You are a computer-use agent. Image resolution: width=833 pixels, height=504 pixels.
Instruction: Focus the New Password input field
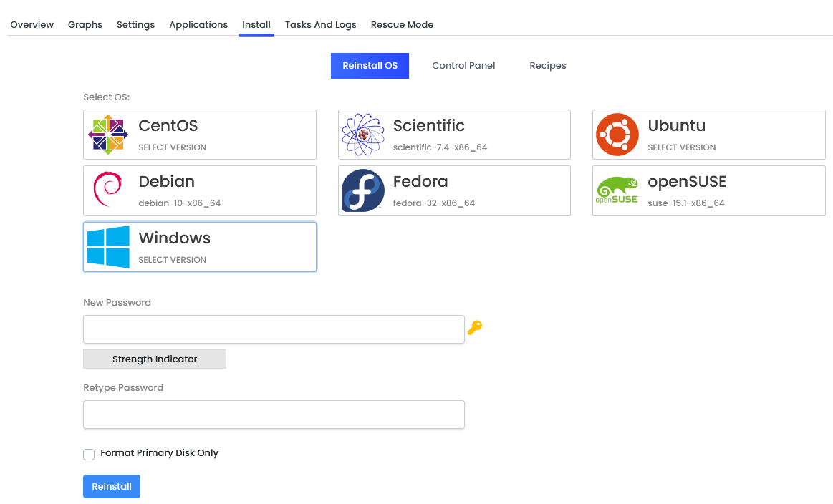point(274,329)
